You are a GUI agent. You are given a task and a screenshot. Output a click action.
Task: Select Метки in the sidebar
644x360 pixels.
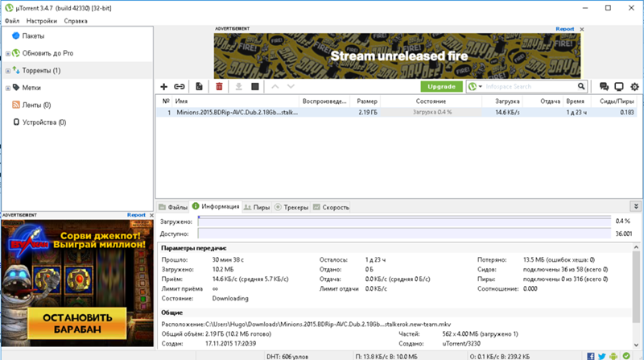[31, 88]
